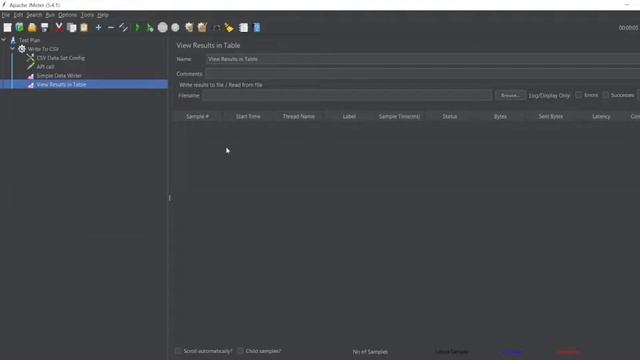Click the Cut scissors icon
The image size is (640, 360).
pyautogui.click(x=59, y=27)
